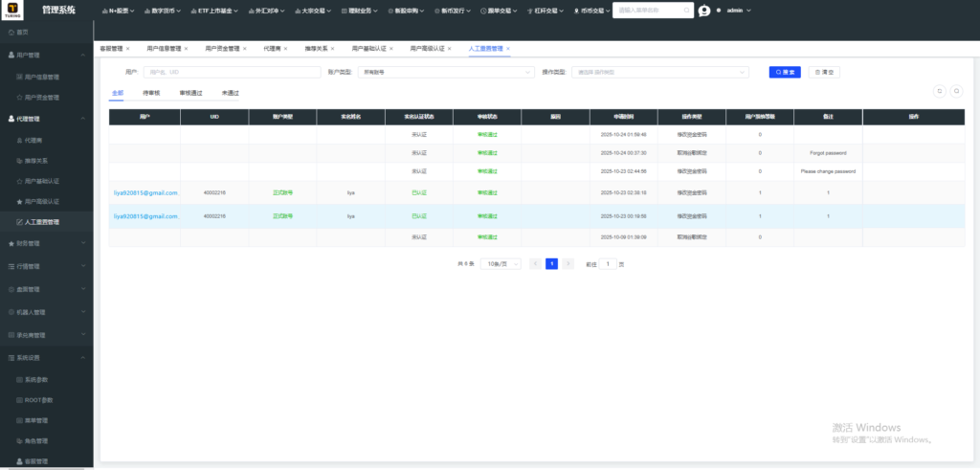Open the 操作类型 dropdown
Screen dimensions: 980x470
[x=660, y=73]
